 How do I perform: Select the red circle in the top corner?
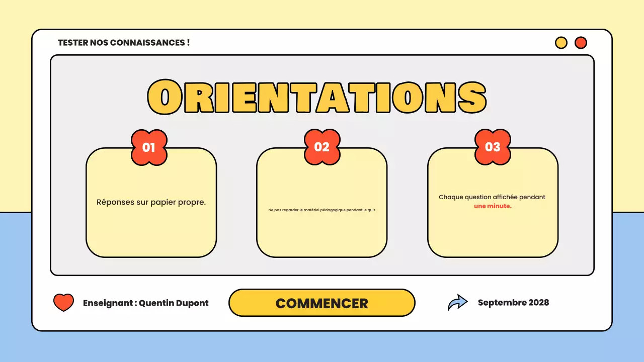pyautogui.click(x=581, y=43)
